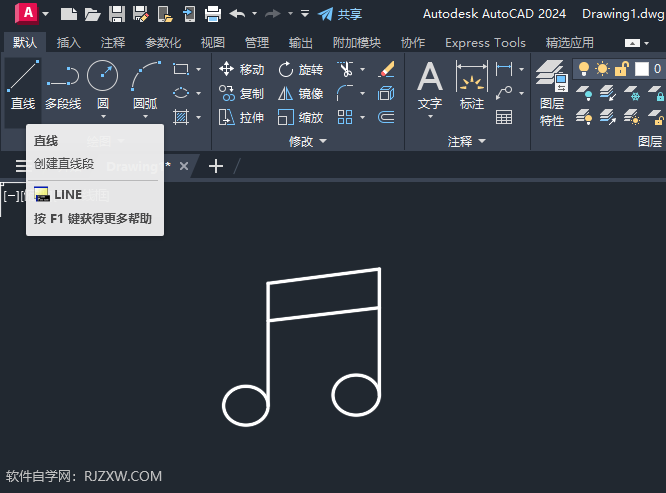Open the Undo history dropdown arrow
The height and width of the screenshot is (493, 666).
pos(254,14)
